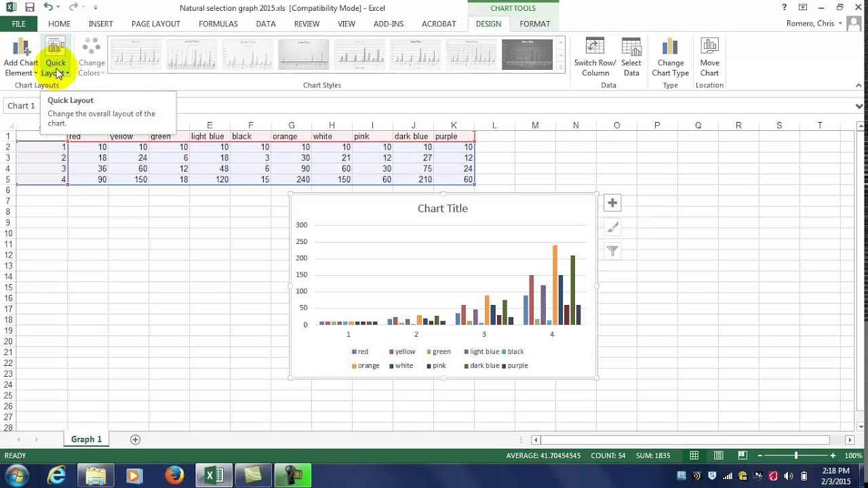
Task: Click the light blue header cell
Action: click(x=210, y=136)
